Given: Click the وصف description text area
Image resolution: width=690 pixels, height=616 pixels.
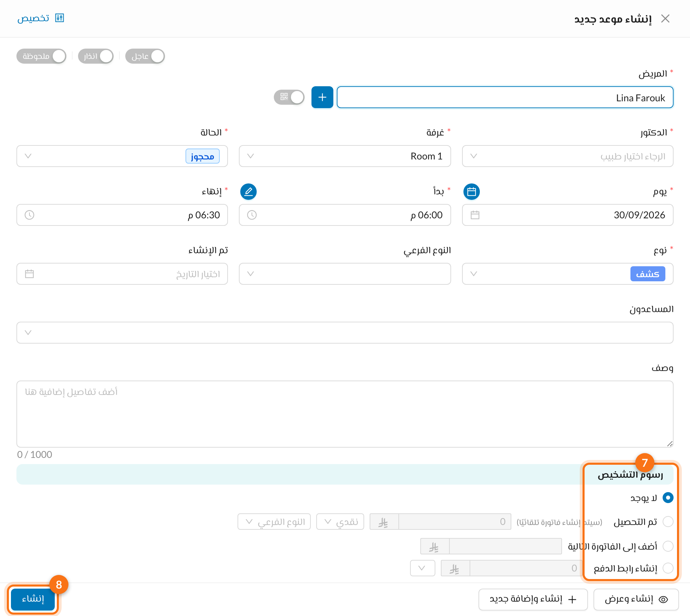Looking at the screenshot, I should tap(345, 414).
